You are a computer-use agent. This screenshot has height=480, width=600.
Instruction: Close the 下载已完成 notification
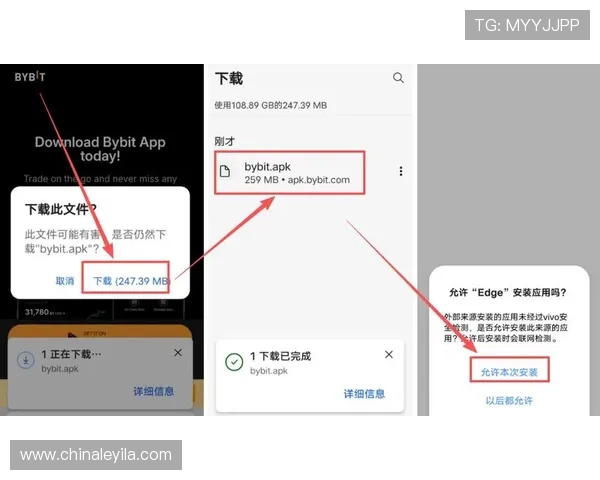click(x=389, y=354)
